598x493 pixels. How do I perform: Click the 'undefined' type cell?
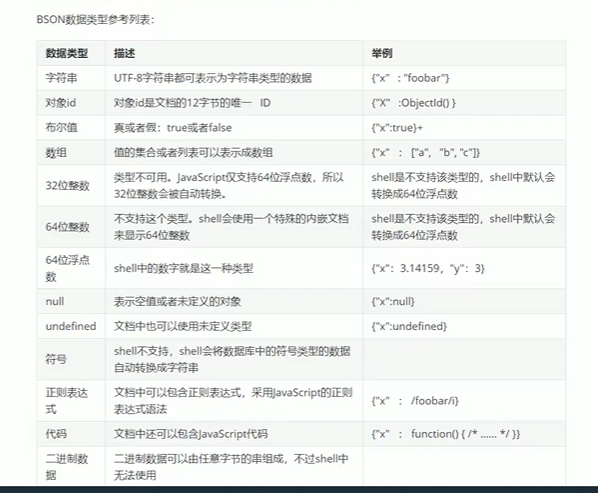71,326
